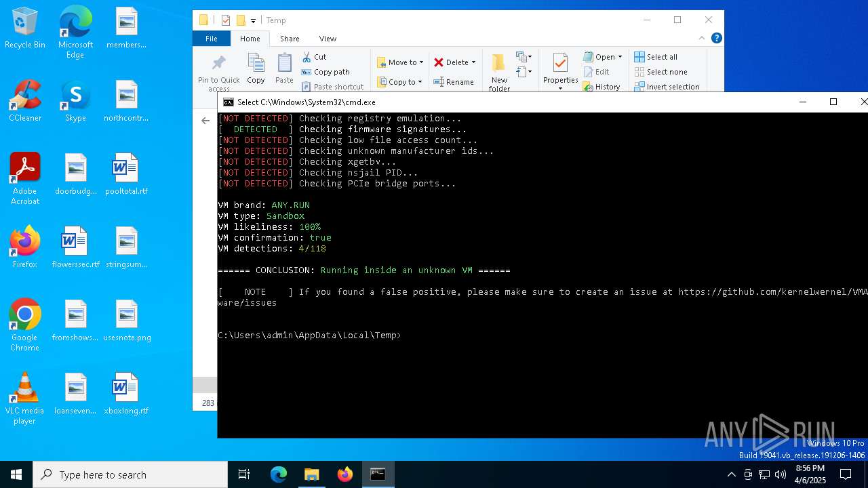The height and width of the screenshot is (488, 868).
Task: Open the Recycle Bin desktop icon
Action: coord(25,28)
